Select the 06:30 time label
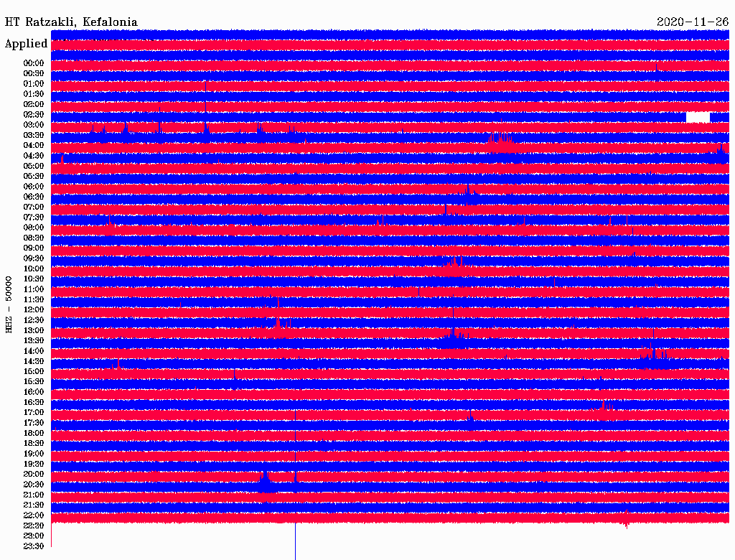The height and width of the screenshot is (560, 735). pyautogui.click(x=34, y=197)
